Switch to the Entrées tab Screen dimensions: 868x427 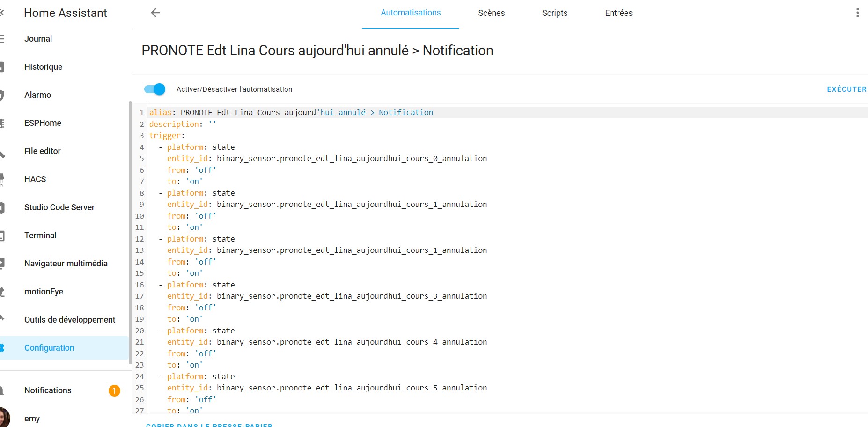618,13
